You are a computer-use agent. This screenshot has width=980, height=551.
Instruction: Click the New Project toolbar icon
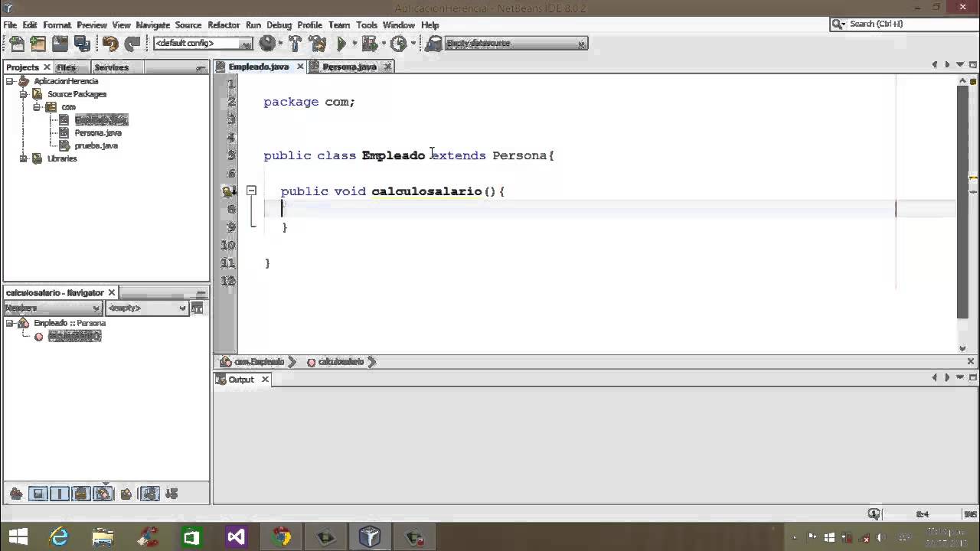point(38,44)
